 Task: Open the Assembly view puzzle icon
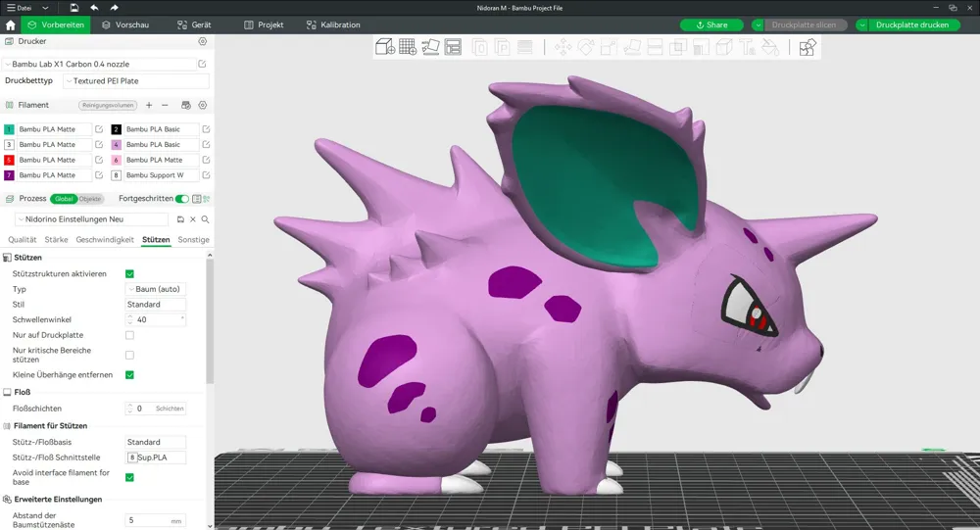point(808,47)
